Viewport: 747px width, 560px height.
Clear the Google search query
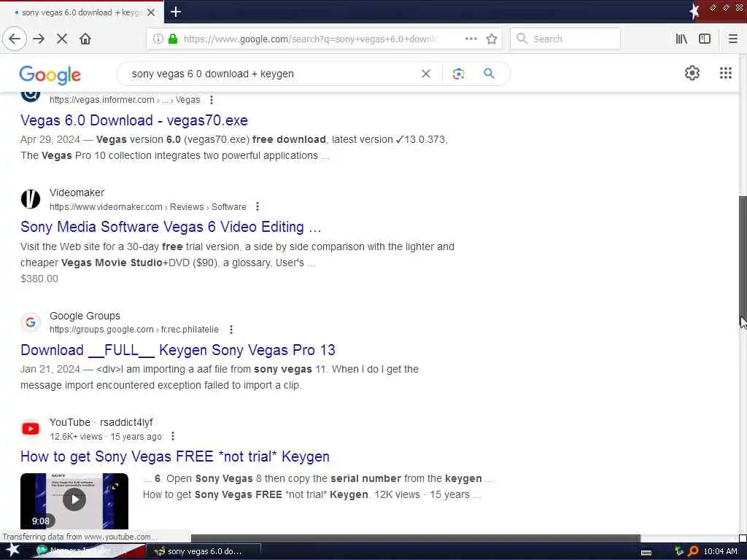[425, 74]
